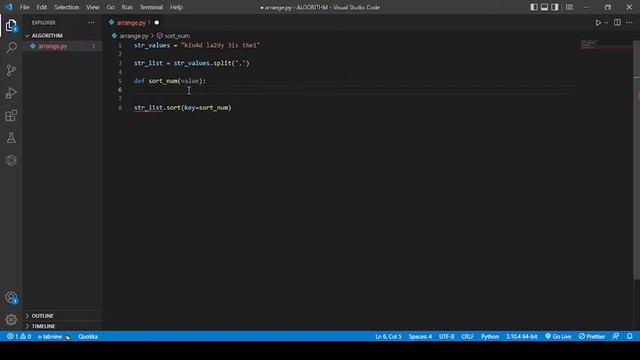Click the editor vertical scrollbar
This screenshot has height=360, width=640.
click(636, 160)
